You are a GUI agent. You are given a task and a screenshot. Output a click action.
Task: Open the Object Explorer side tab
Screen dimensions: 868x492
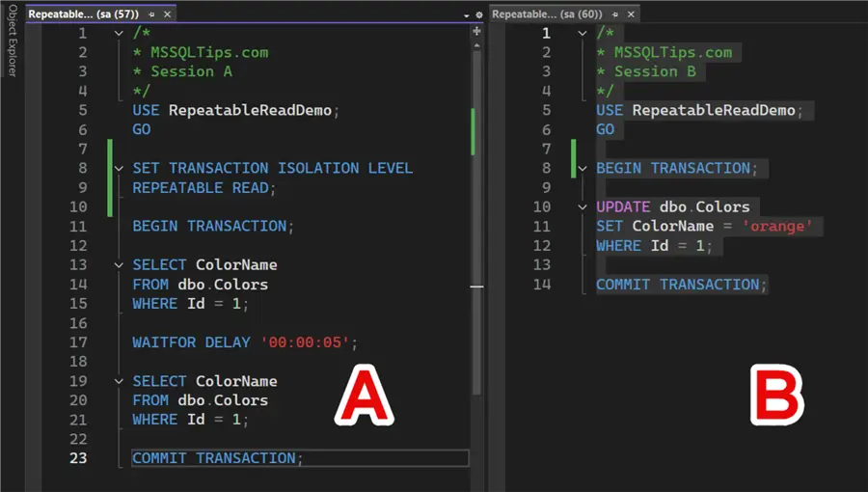pos(13,41)
